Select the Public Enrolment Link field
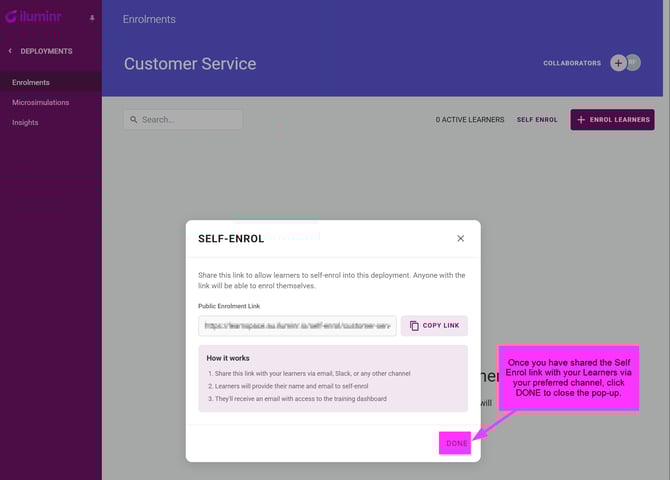670x480 pixels. pyautogui.click(x=297, y=326)
